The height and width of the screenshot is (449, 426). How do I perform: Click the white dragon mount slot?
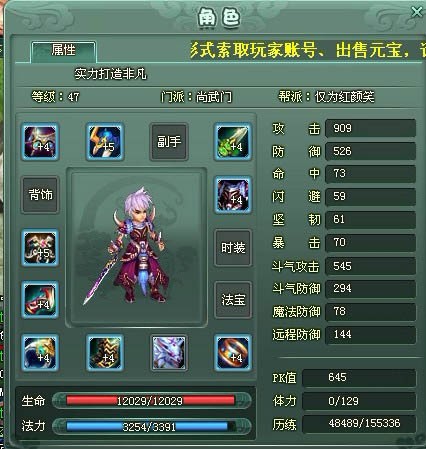[169, 353]
